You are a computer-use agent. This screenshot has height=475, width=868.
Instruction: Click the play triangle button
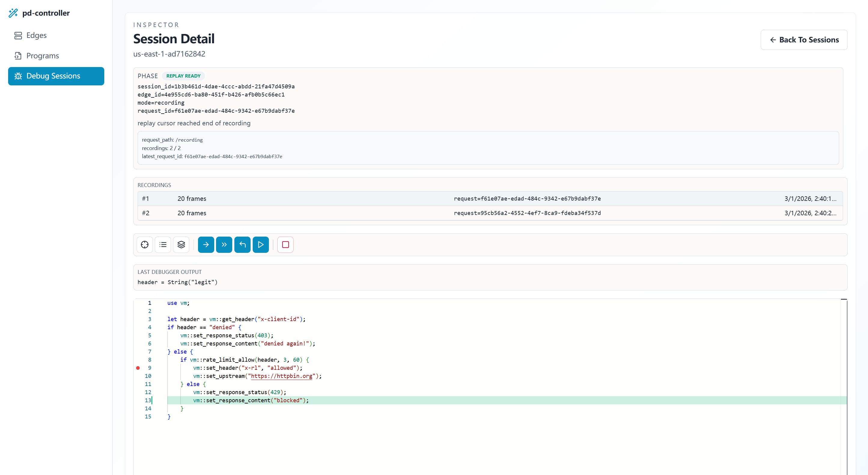pyautogui.click(x=261, y=244)
